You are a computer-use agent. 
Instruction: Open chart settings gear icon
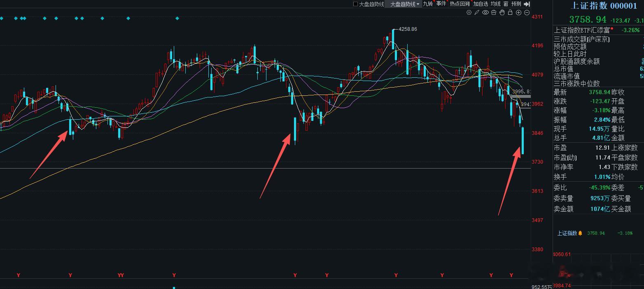click(x=469, y=13)
